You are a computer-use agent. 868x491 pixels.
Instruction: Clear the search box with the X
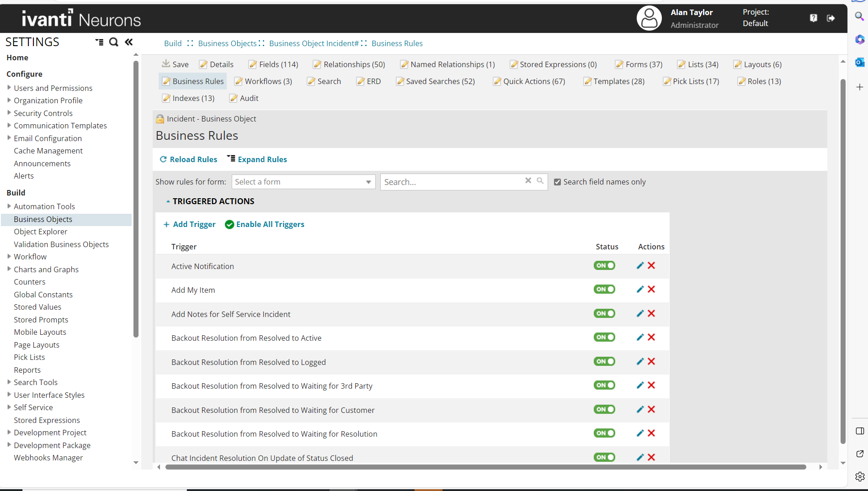coord(528,181)
